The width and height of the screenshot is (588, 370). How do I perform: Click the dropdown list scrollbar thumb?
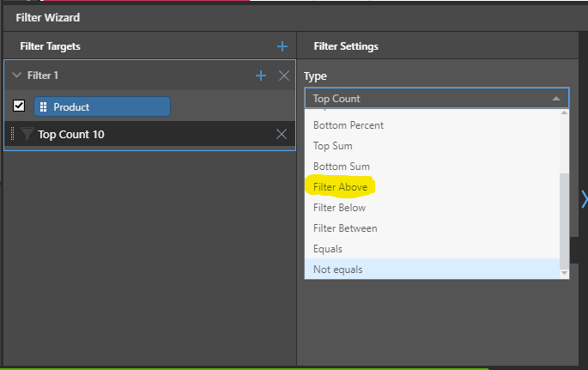coord(564,221)
